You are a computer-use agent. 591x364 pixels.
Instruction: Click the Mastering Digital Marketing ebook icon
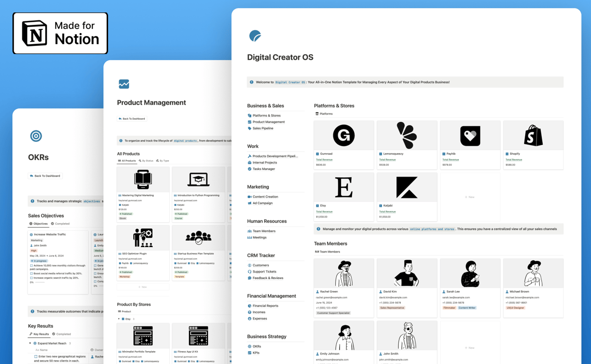(143, 179)
